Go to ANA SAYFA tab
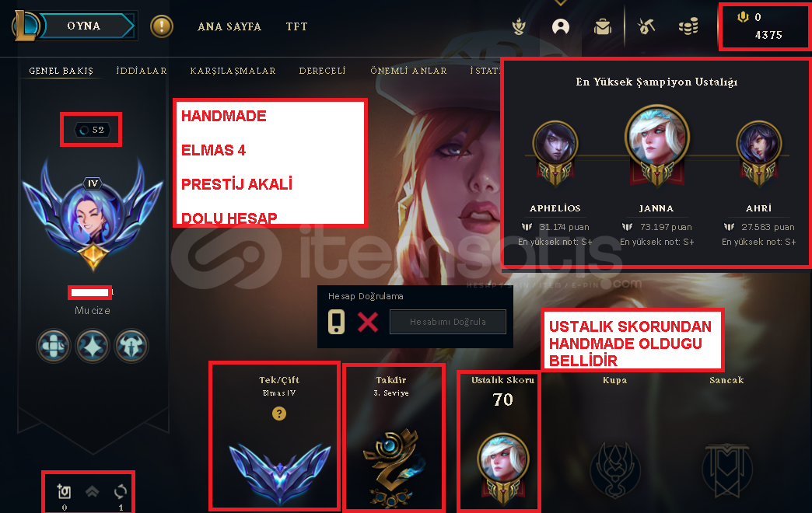Image resolution: width=812 pixels, height=513 pixels. pyautogui.click(x=229, y=26)
